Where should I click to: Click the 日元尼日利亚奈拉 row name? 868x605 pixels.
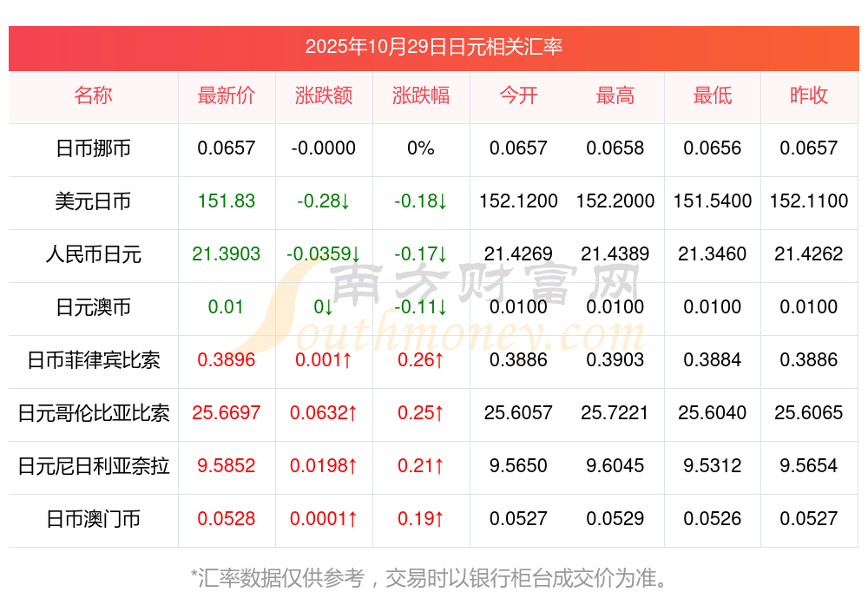[93, 465]
